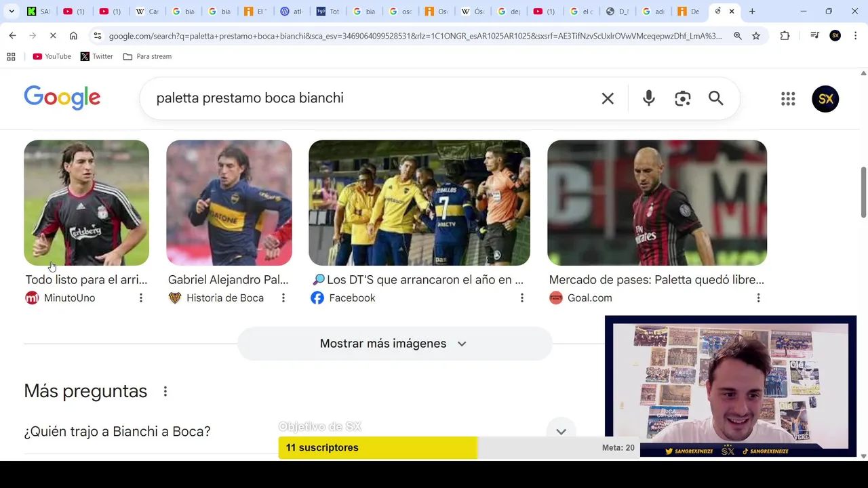Open the Boca jersey Gabriel Alejandro image
Screen dimensions: 868x488
tap(229, 203)
